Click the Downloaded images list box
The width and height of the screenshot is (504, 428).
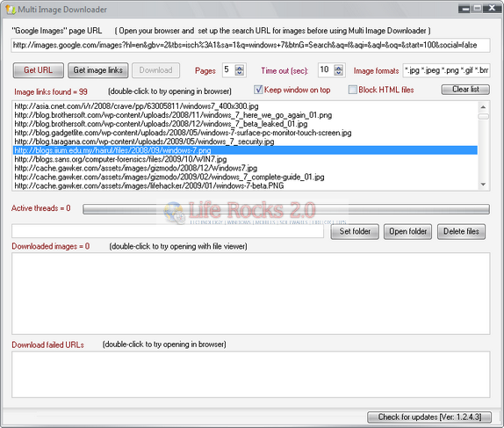pyautogui.click(x=251, y=294)
